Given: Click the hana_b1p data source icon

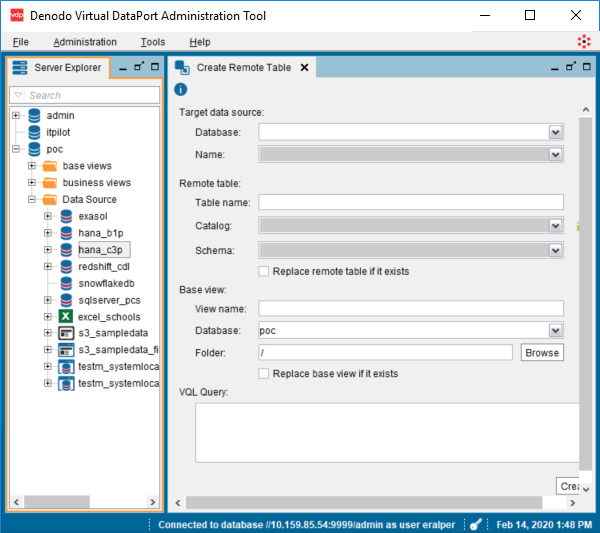Looking at the screenshot, I should [x=66, y=233].
